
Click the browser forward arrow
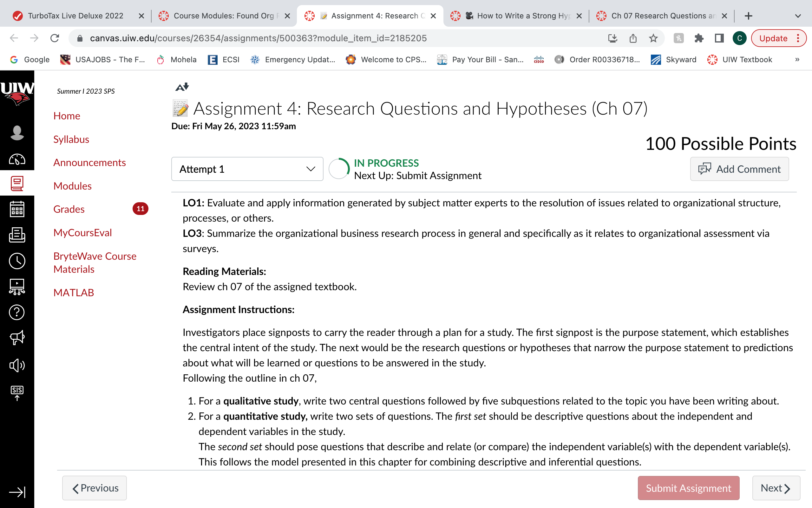click(x=34, y=38)
